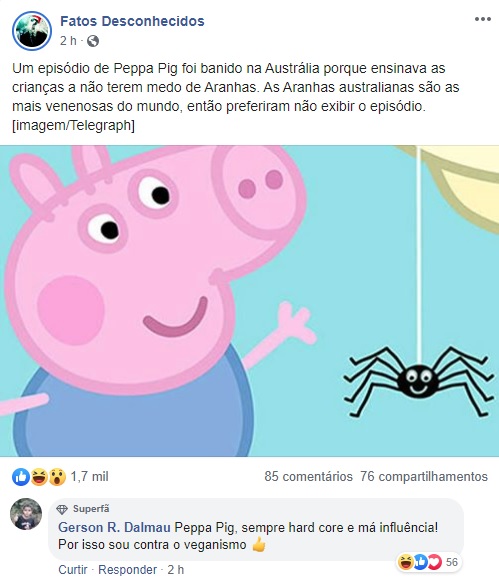Image resolution: width=499 pixels, height=582 pixels.
Task: Open the comment's 56 reactions count
Action: click(451, 562)
